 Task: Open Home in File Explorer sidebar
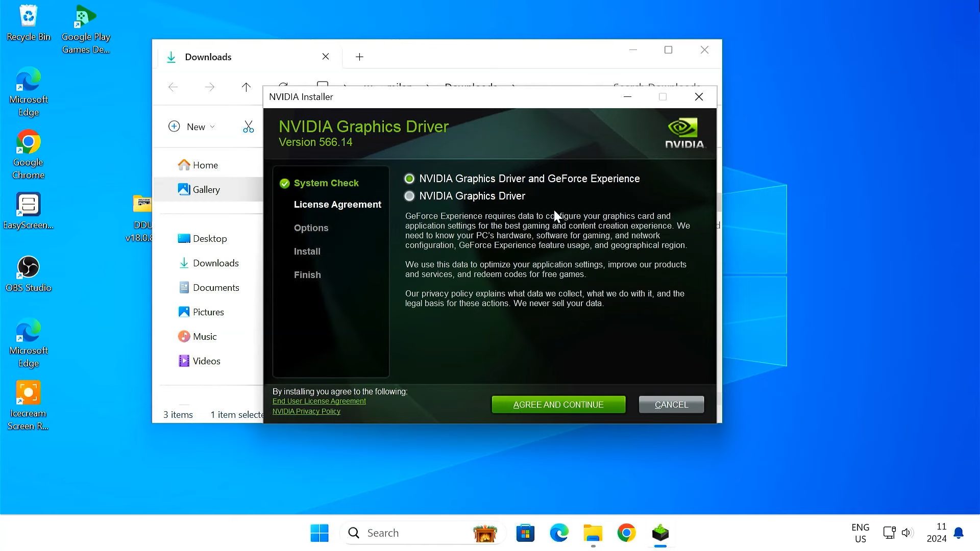tap(198, 165)
